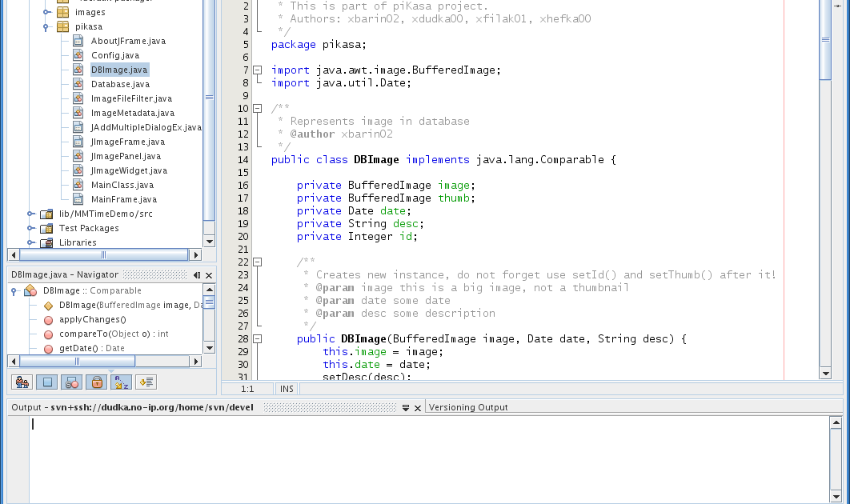The image size is (850, 504).
Task: Toggle the Show Static Members filter
Action: pos(71,382)
